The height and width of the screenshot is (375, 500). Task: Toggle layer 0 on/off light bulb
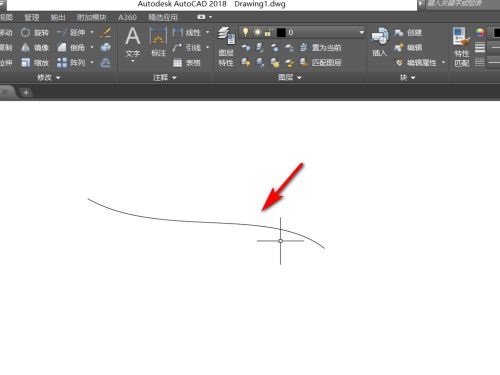click(246, 32)
